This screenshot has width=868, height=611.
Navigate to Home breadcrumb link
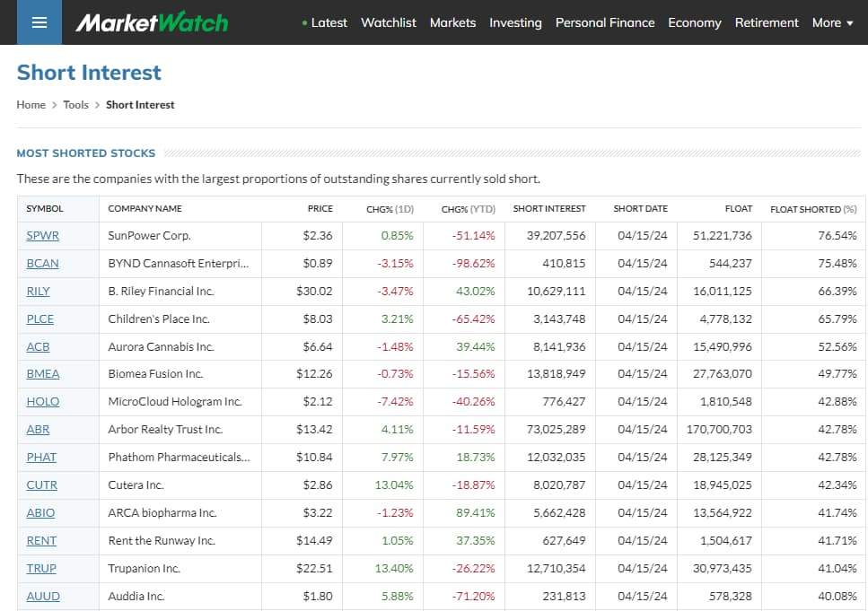pos(31,105)
